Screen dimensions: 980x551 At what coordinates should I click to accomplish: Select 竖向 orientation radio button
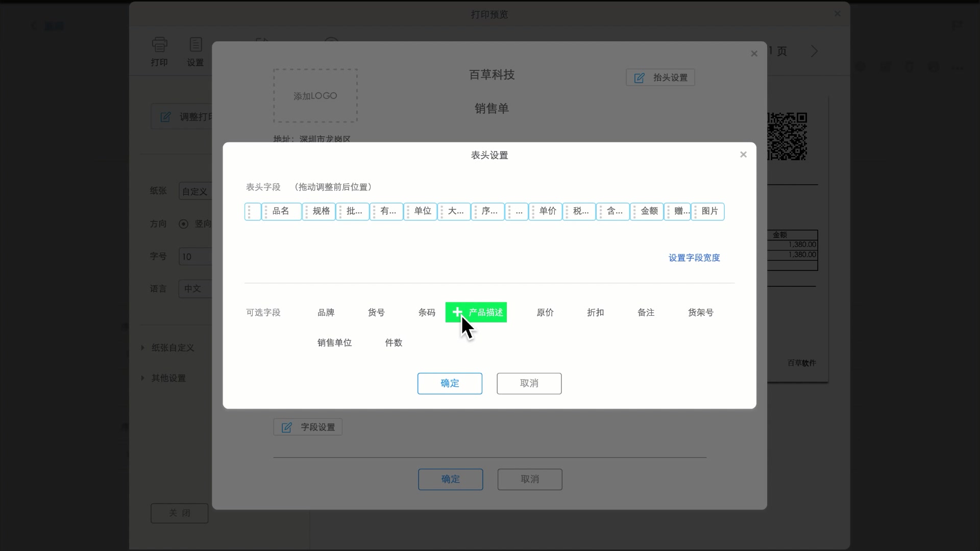183,223
